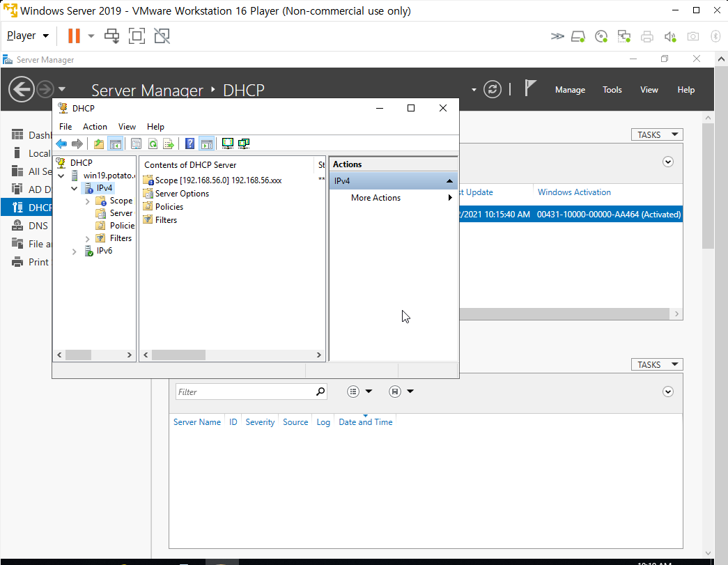Select the DHCP root node in tree
728x565 pixels.
click(82, 163)
